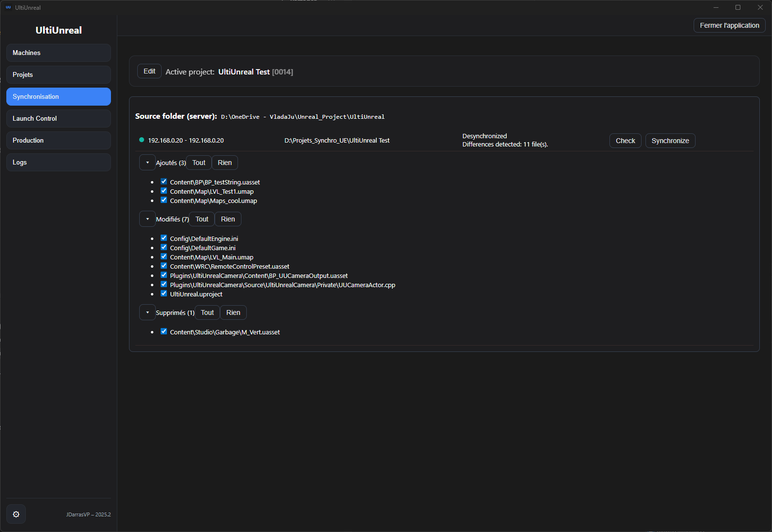Uncheck the BP_testString.uasset file

tap(164, 182)
